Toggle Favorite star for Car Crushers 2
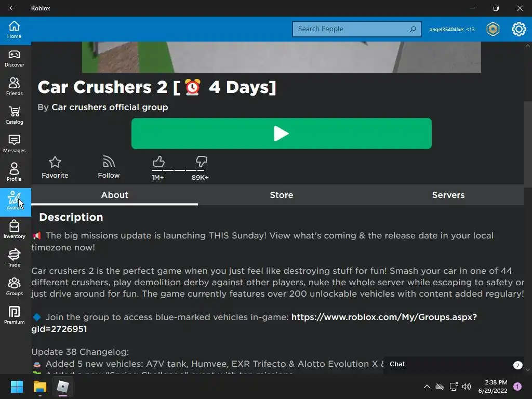The width and height of the screenshot is (532, 399). 55,168
